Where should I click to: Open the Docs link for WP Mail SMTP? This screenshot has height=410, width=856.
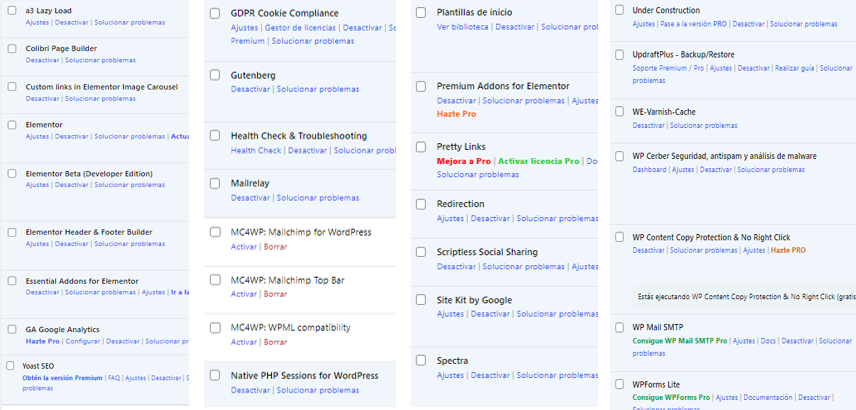pos(768,341)
